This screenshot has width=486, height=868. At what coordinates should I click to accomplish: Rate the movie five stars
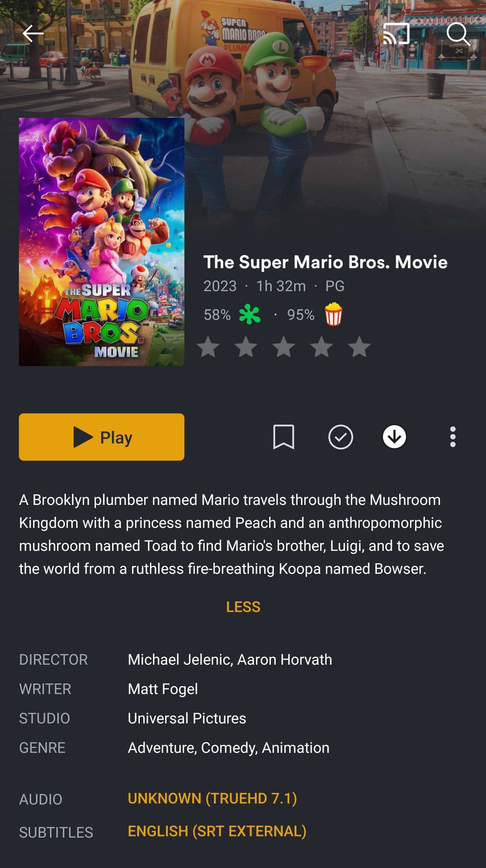359,347
